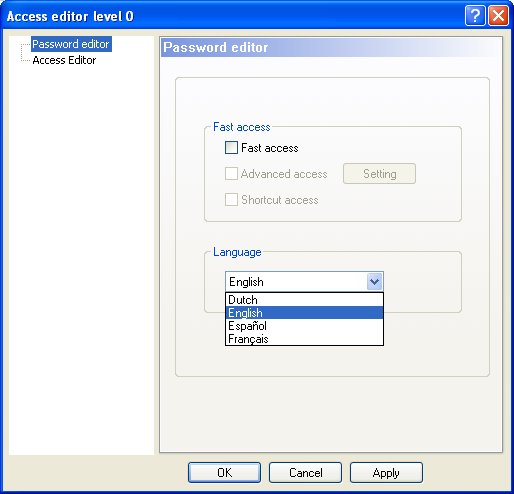This screenshot has width=514, height=494.
Task: Click the Cancel button
Action: [305, 472]
